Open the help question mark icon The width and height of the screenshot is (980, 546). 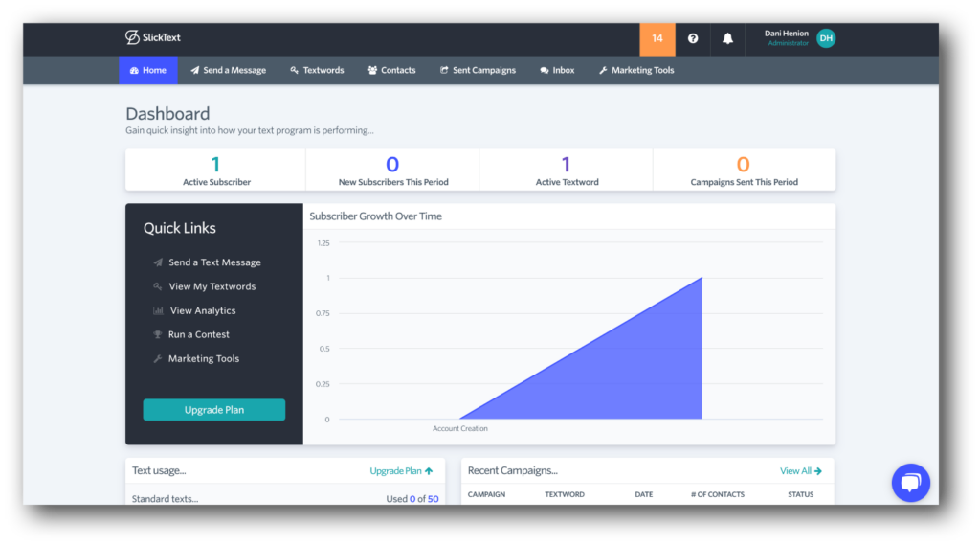(x=693, y=39)
